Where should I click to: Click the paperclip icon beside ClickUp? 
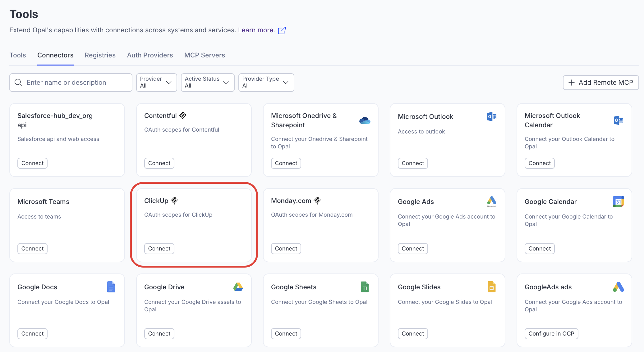coord(174,200)
